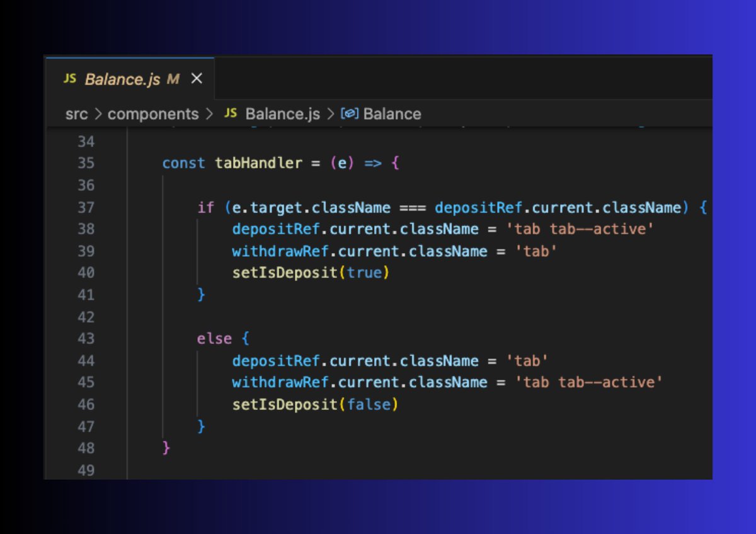Click depositRef on line 38
This screenshot has width=756, height=534.
277,229
